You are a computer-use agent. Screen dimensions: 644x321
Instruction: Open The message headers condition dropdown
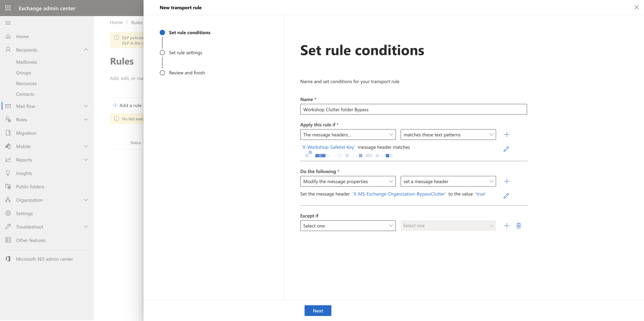(348, 135)
